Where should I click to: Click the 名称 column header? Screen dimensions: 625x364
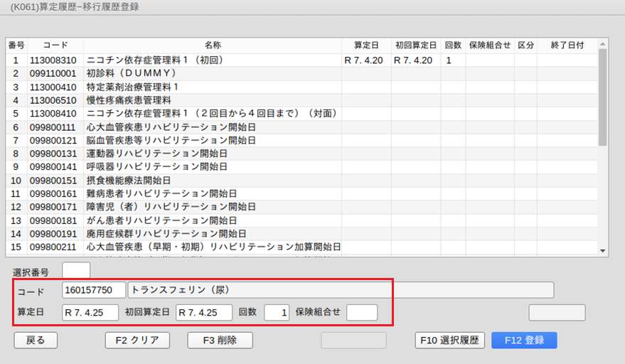[212, 45]
